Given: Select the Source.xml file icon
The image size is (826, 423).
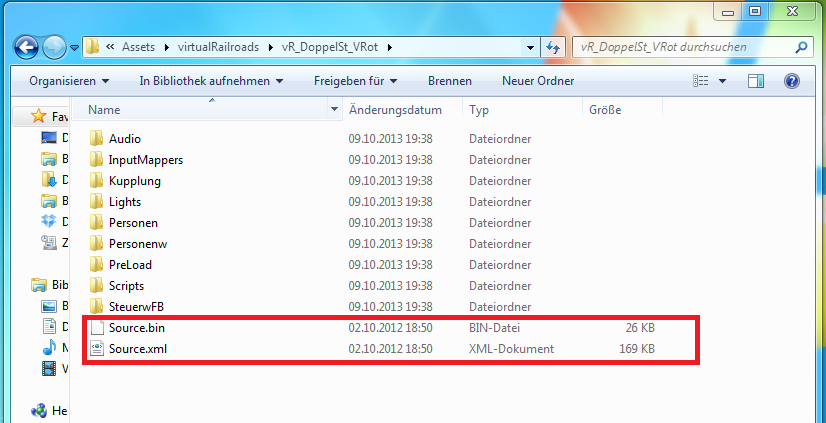Looking at the screenshot, I should (x=96, y=349).
